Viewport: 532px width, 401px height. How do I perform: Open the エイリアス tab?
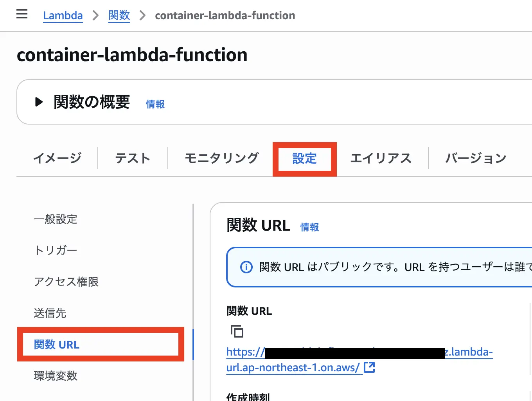pyautogui.click(x=381, y=159)
